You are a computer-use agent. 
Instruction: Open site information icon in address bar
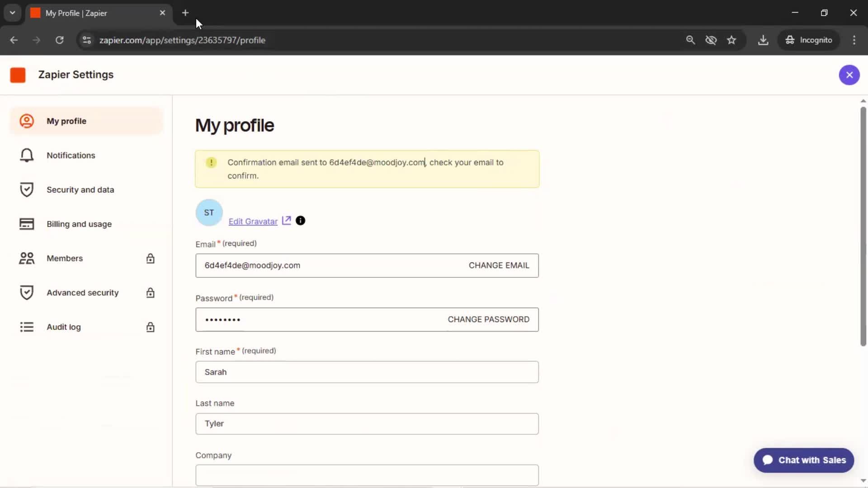(86, 40)
